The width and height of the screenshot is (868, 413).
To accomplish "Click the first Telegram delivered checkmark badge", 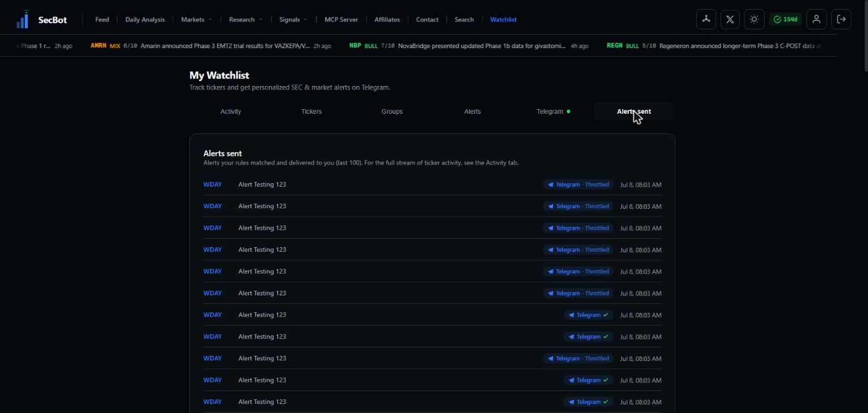I will click(x=588, y=315).
